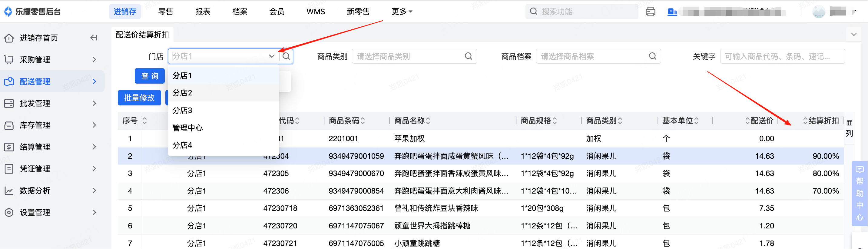Image resolution: width=868 pixels, height=249 pixels.
Task: Click the 批量修改 button
Action: point(139,98)
